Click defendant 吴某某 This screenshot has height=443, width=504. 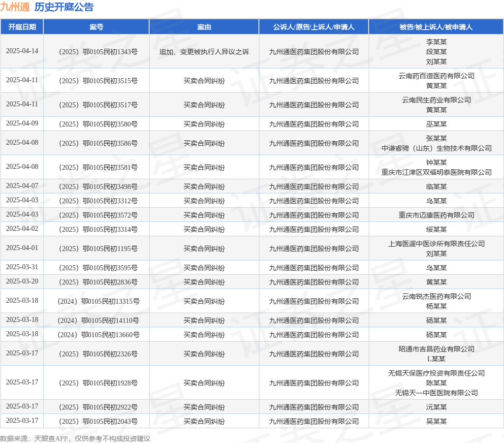pos(437,421)
